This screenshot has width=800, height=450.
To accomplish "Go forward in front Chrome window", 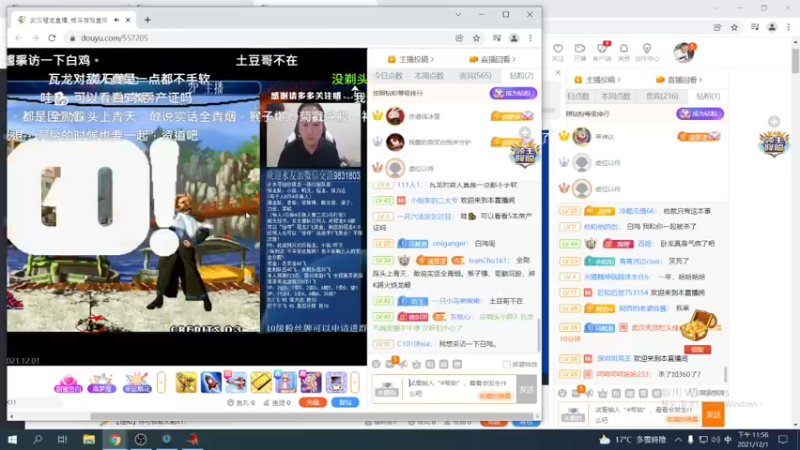I will 35,38.
